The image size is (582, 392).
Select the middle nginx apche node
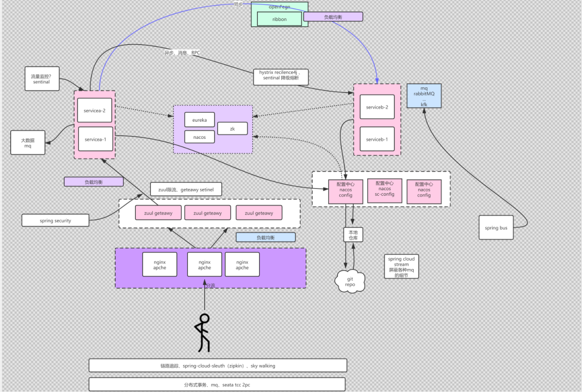click(x=204, y=264)
